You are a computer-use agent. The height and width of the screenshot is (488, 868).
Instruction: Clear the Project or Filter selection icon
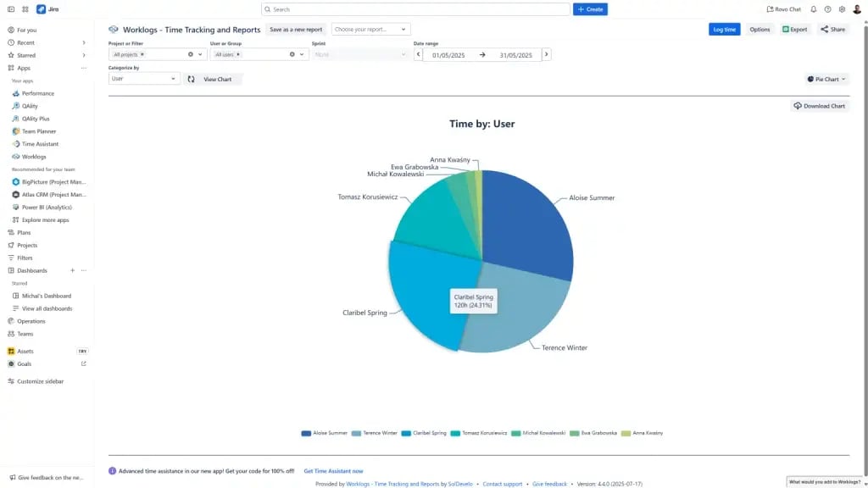(191, 54)
